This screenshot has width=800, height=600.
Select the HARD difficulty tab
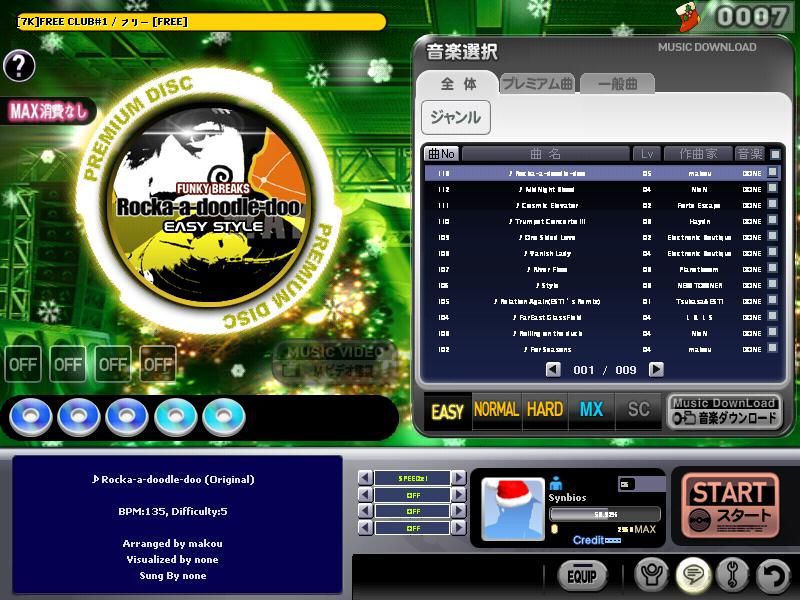[544, 410]
